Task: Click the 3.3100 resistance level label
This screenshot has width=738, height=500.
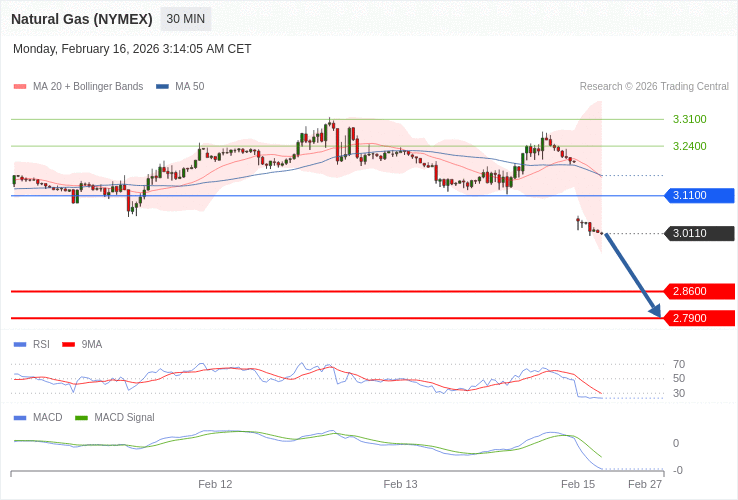Action: click(x=689, y=119)
